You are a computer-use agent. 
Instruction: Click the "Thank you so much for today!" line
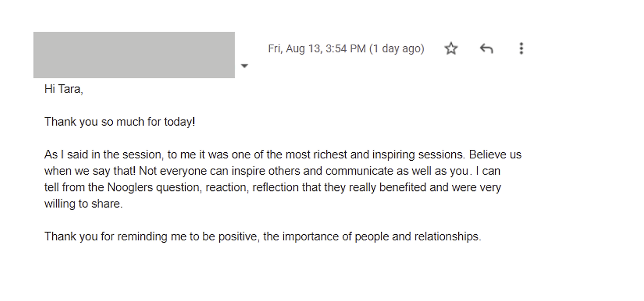pos(120,122)
